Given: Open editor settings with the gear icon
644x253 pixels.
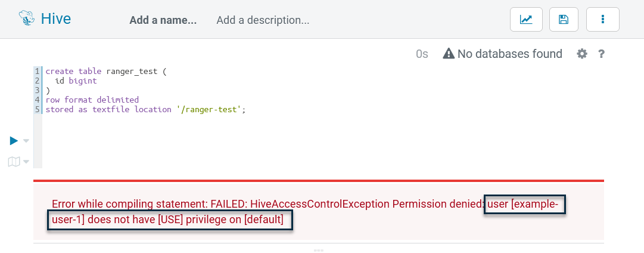Looking at the screenshot, I should tap(582, 54).
